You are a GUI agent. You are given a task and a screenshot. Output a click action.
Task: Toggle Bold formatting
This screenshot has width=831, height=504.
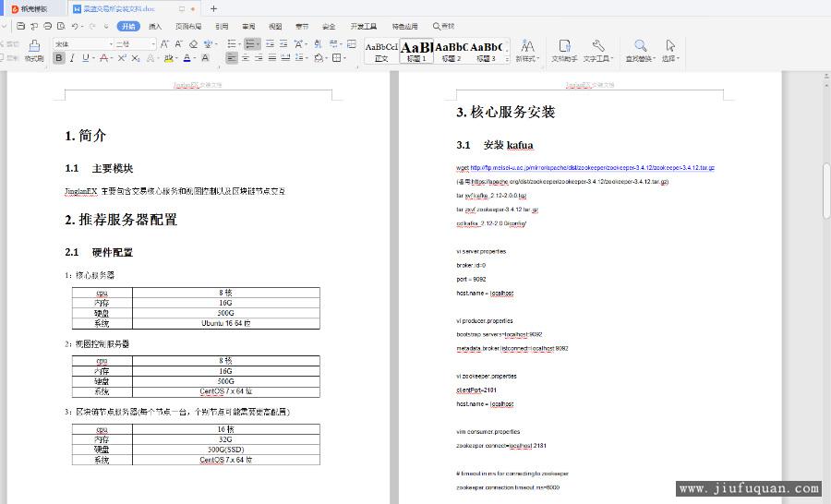59,58
